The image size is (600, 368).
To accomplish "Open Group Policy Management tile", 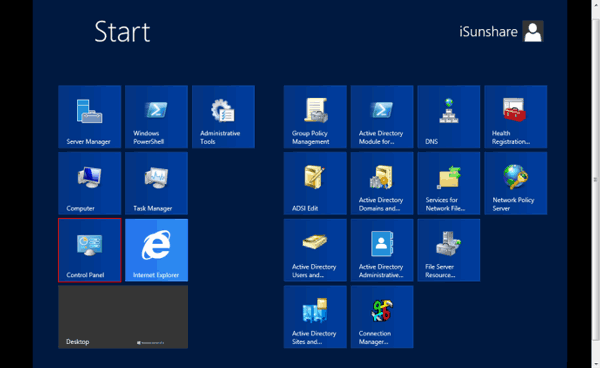I will click(315, 117).
